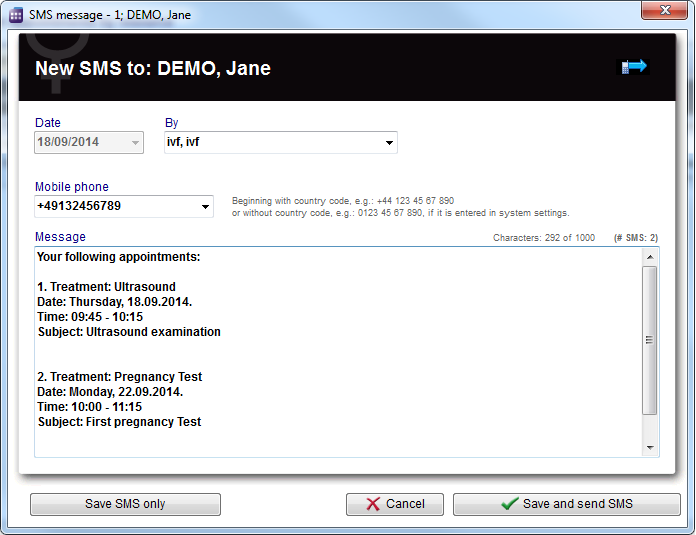Open the Mobile phone number dropdown
The height and width of the screenshot is (535, 696).
pos(205,206)
